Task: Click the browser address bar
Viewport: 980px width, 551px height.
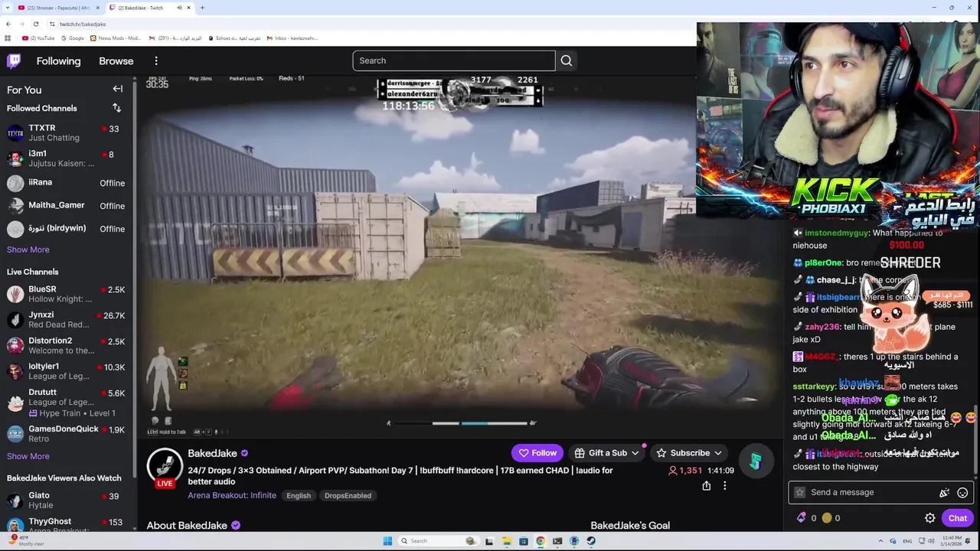Action: click(367, 24)
